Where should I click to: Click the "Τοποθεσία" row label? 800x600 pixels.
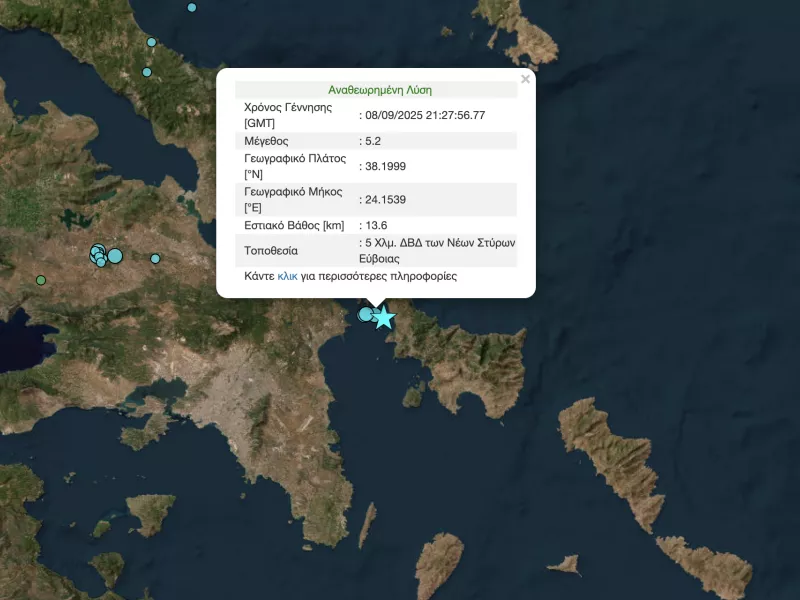(x=271, y=250)
